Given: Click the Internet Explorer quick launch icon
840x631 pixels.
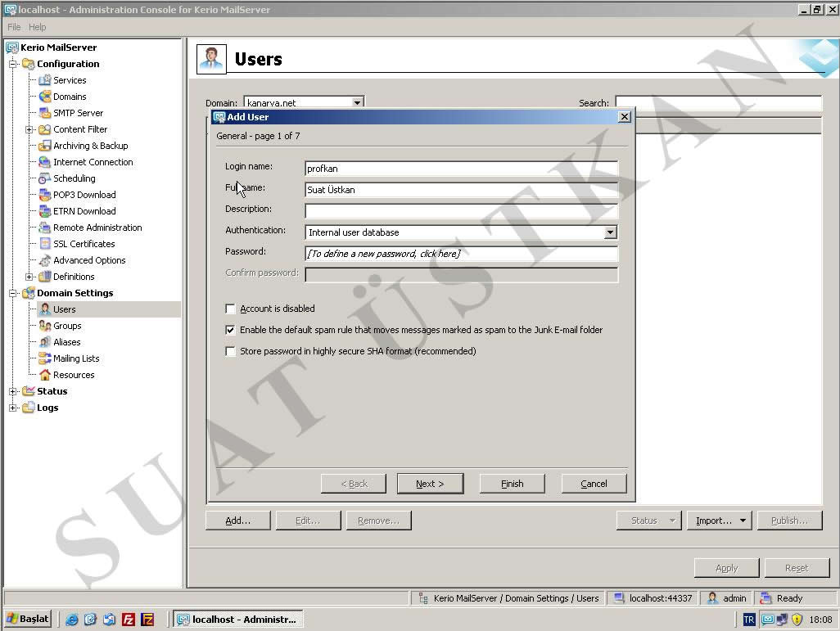Looking at the screenshot, I should click(72, 620).
